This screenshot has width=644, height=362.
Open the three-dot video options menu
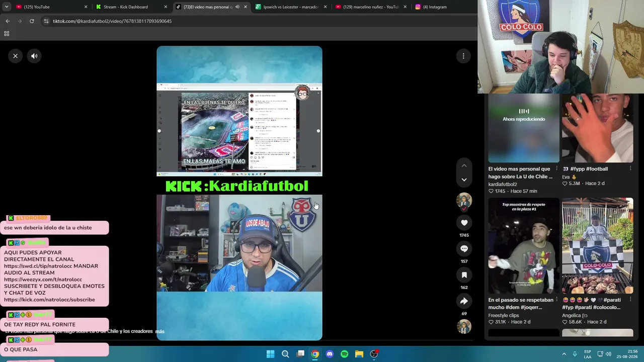tap(463, 56)
